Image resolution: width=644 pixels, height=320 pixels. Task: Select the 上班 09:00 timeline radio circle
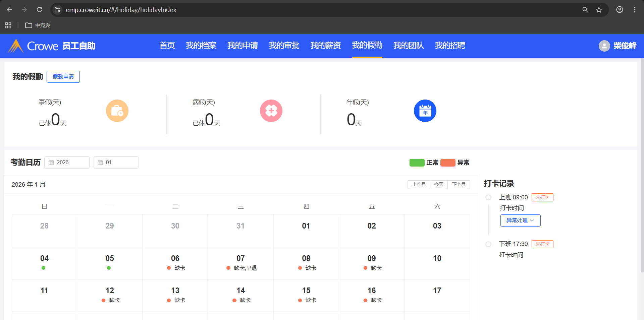click(x=488, y=197)
